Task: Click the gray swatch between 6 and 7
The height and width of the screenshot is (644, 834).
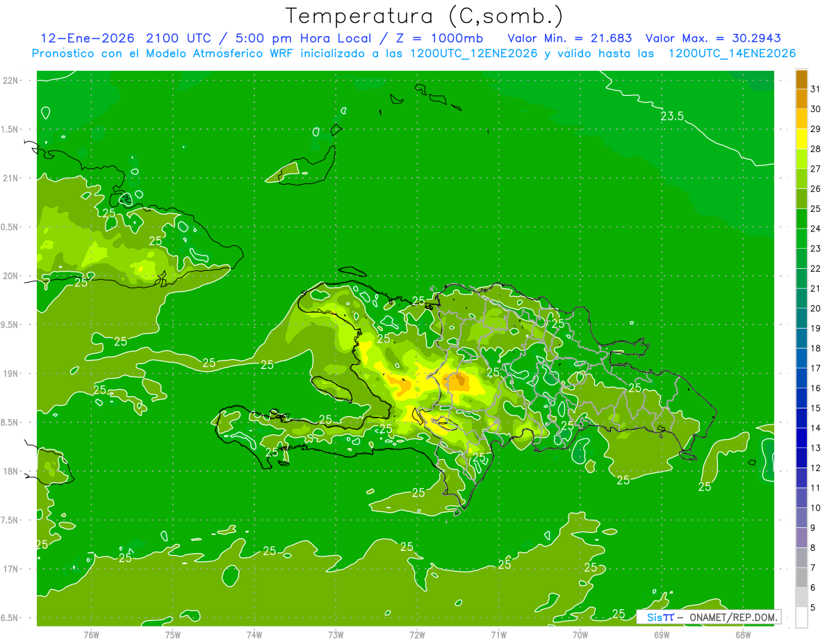Action: point(801,577)
